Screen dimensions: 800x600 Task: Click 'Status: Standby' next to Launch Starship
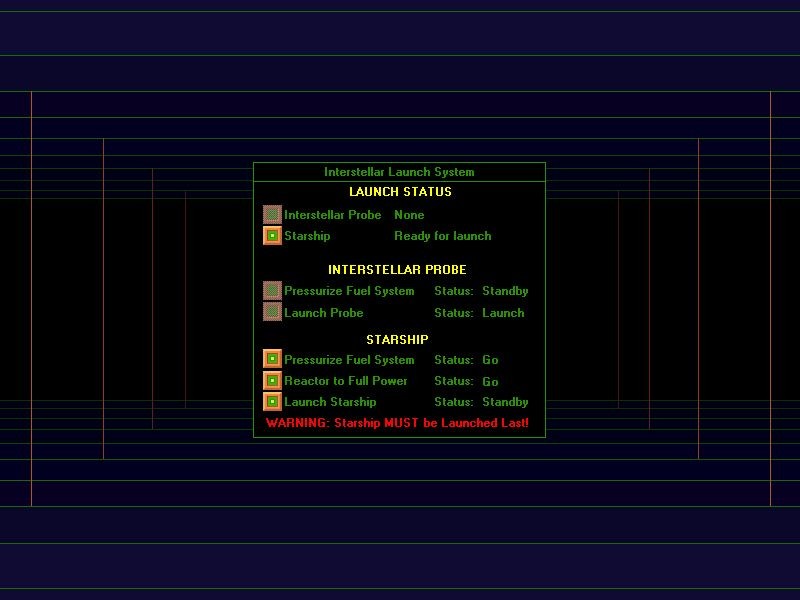click(481, 402)
